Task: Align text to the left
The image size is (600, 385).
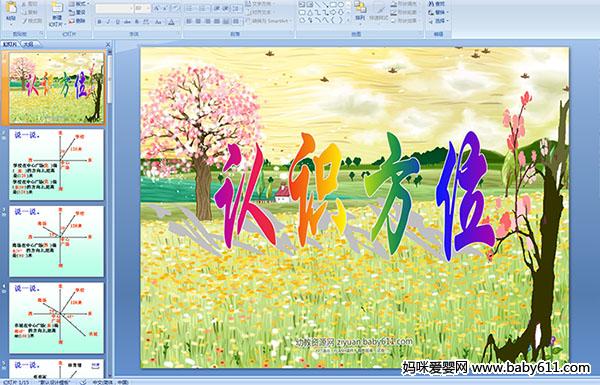Action: 189,21
